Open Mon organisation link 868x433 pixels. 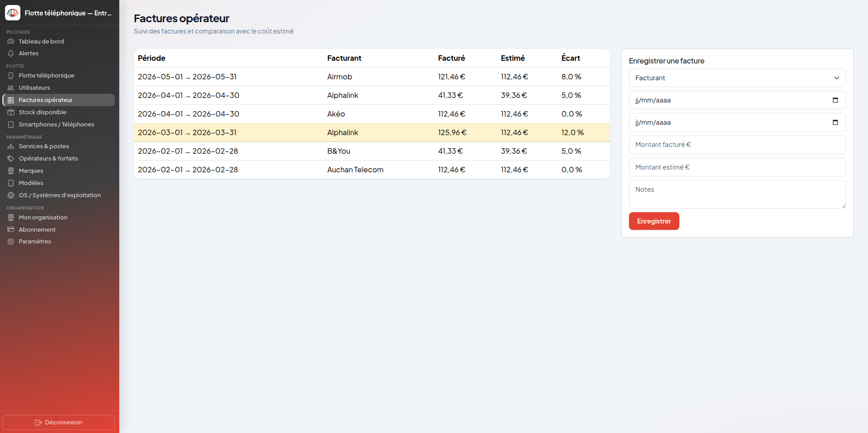pos(59,218)
